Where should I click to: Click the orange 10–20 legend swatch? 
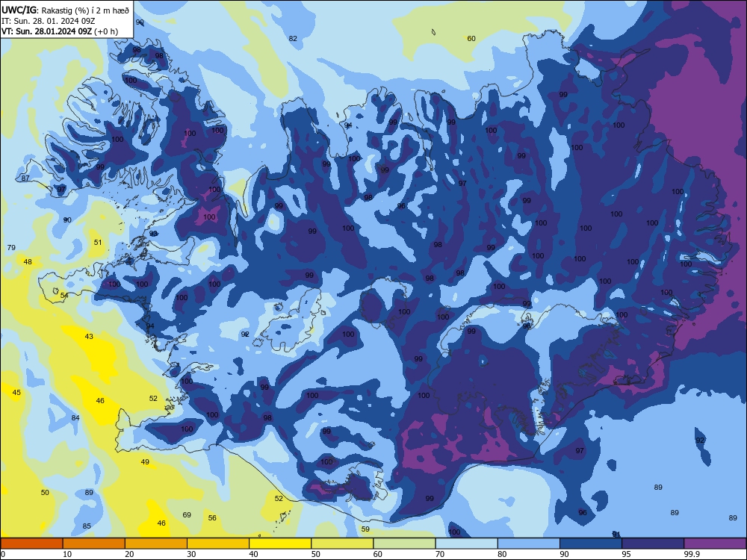[x=94, y=544]
